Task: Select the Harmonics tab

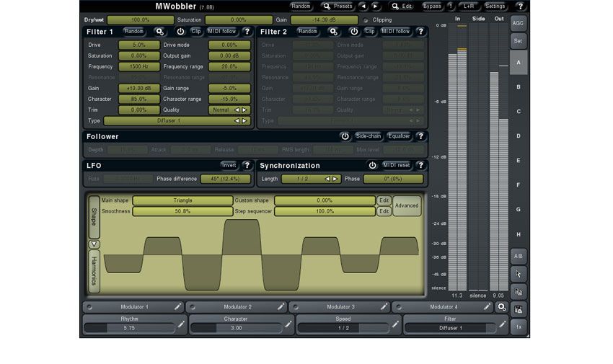Action: pyautogui.click(x=94, y=271)
